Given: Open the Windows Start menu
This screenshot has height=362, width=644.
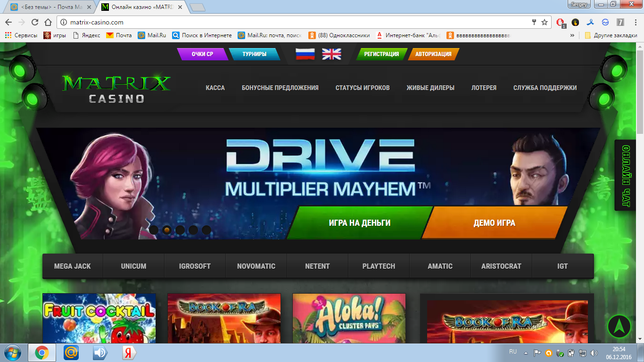Looking at the screenshot, I should pos(12,353).
